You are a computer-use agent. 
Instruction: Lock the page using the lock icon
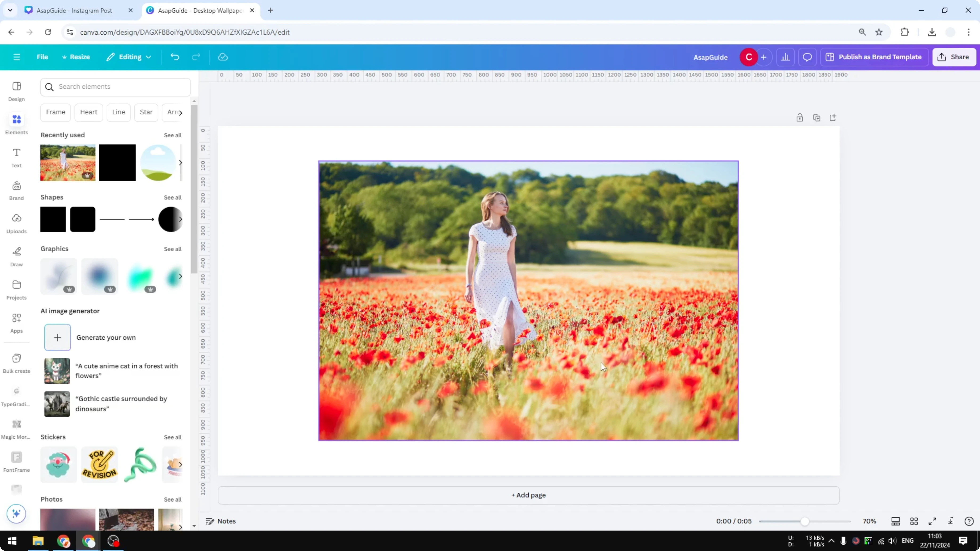click(x=800, y=117)
